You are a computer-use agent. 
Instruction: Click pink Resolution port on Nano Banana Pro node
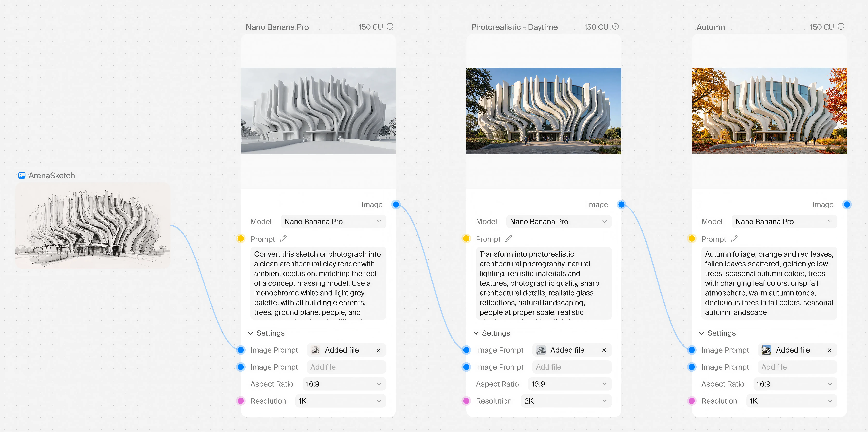pos(241,401)
